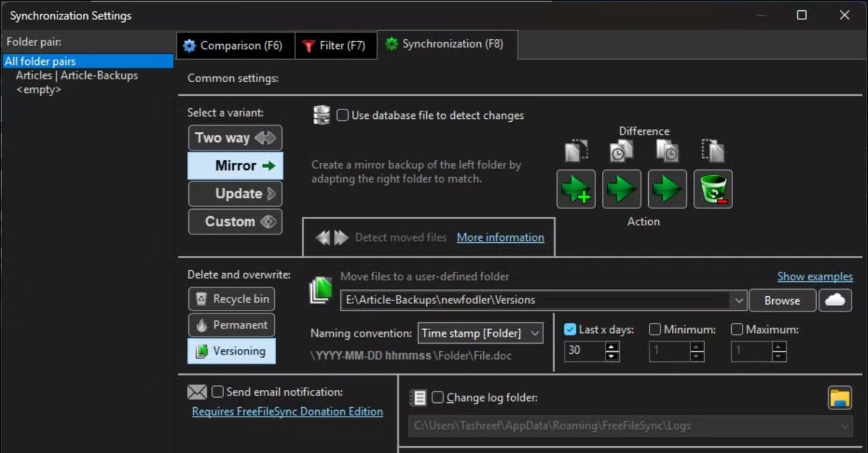Decrease the Minimum value spinner
This screenshot has width=868, height=453.
pyautogui.click(x=697, y=356)
